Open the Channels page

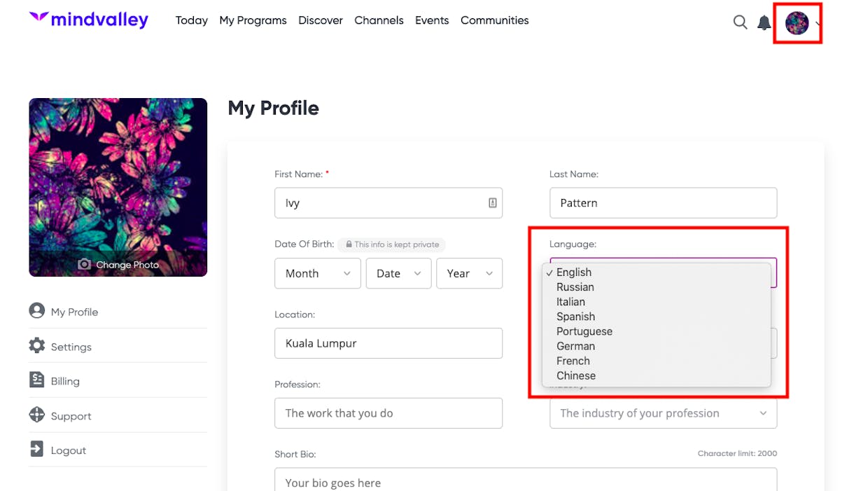pos(379,20)
